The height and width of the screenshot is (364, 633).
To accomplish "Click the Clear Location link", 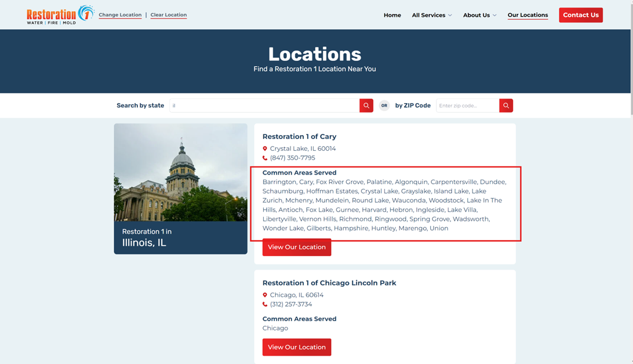I will [x=169, y=15].
